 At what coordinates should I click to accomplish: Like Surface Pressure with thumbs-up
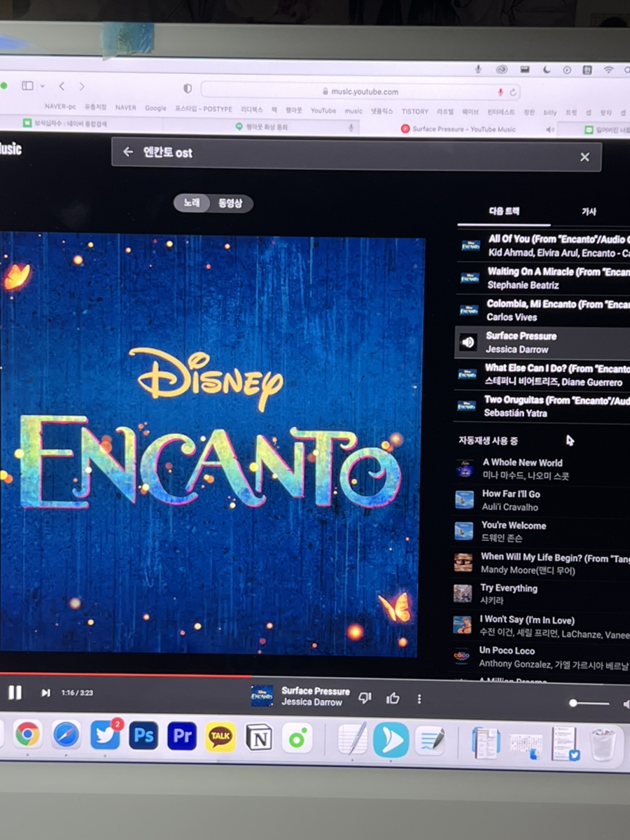tap(393, 697)
